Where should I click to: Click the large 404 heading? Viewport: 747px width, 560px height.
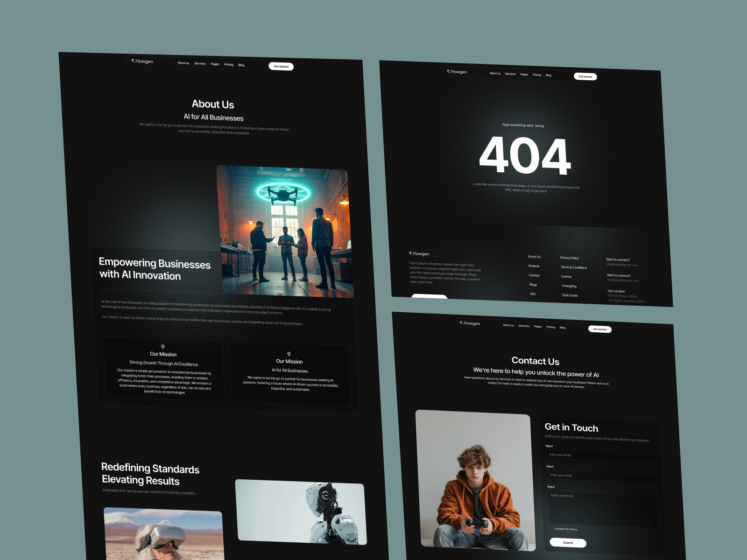[525, 156]
